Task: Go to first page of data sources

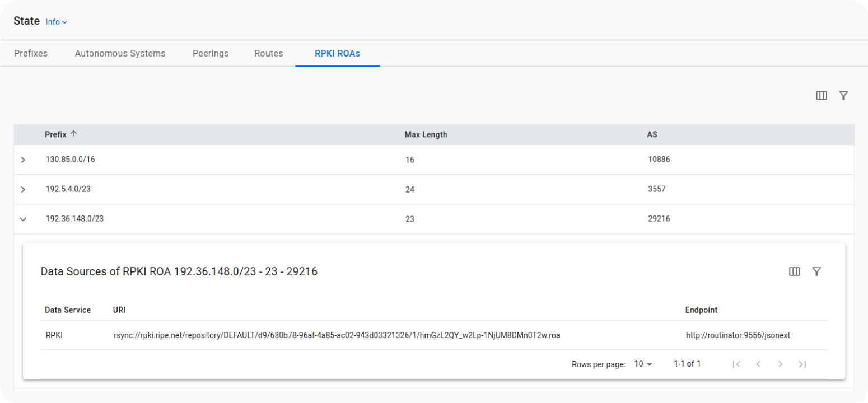Action: coord(736,364)
